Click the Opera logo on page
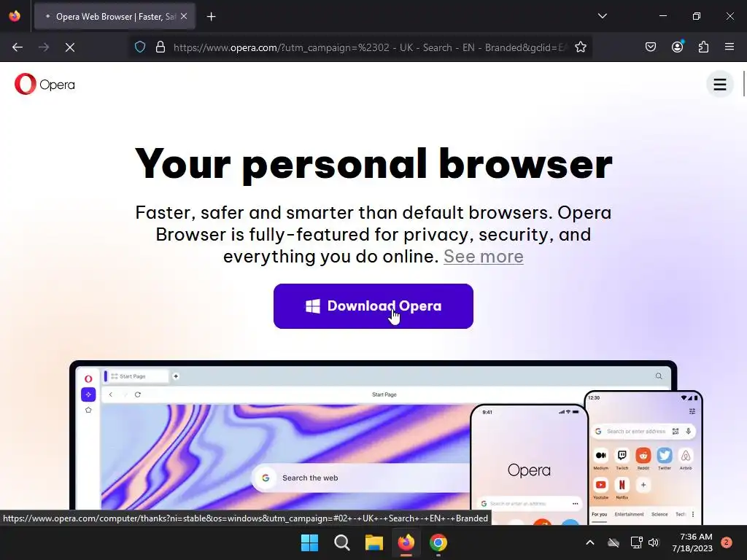 [x=44, y=85]
